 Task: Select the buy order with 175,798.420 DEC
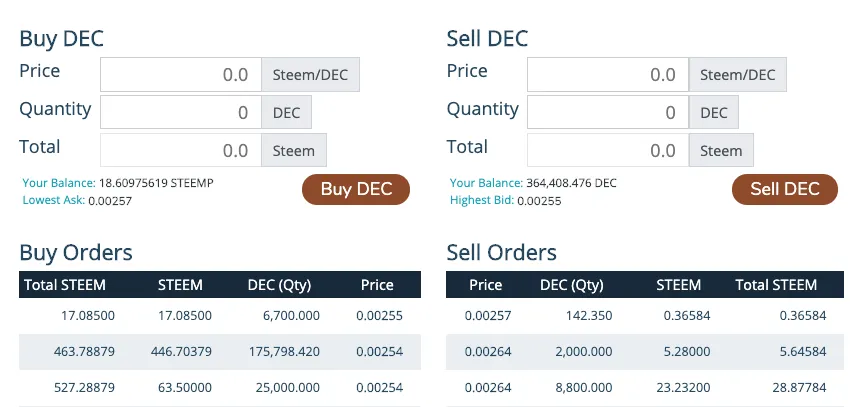[220, 352]
